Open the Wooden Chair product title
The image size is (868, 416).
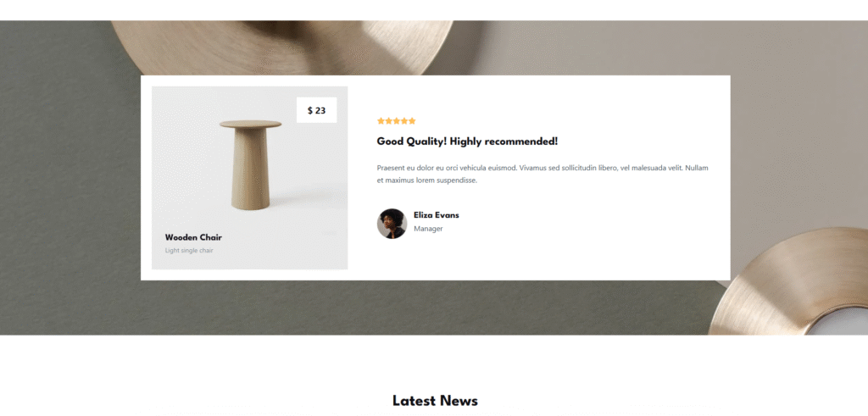(x=193, y=237)
